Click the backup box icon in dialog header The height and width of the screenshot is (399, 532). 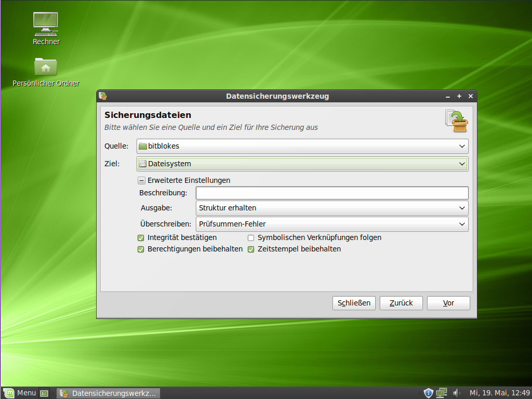(456, 121)
